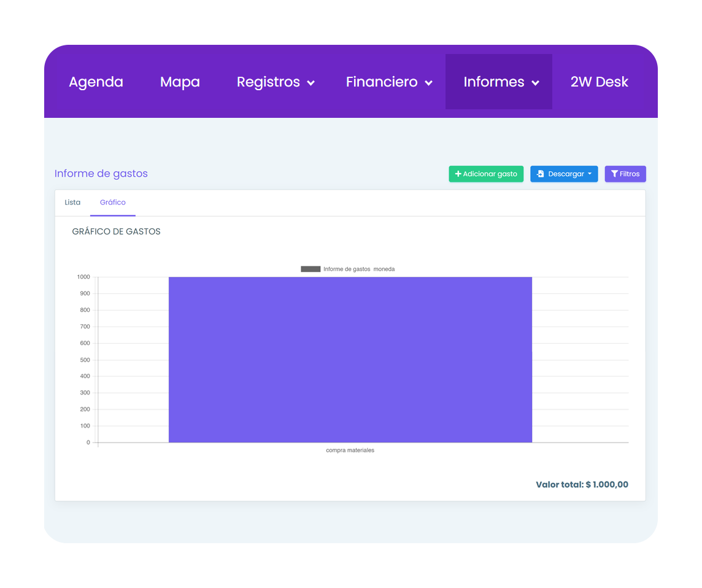Toggle the 'Informe de gastos moneda' legend label

(x=359, y=269)
